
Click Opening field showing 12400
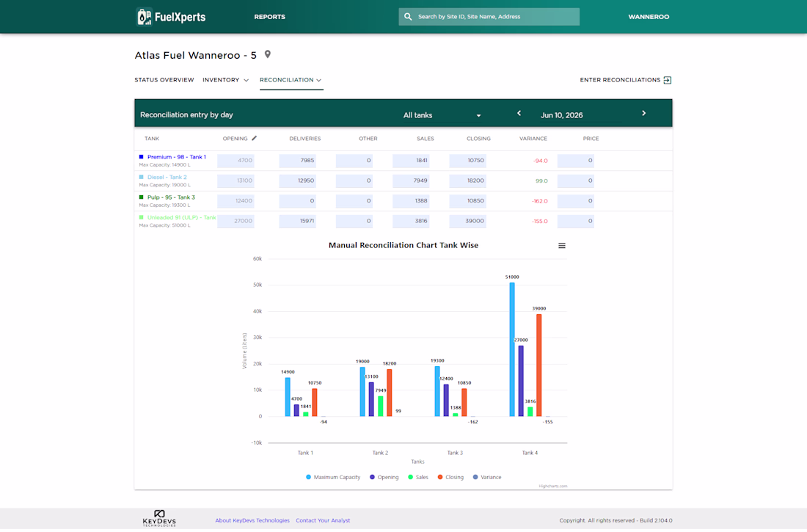coord(235,201)
